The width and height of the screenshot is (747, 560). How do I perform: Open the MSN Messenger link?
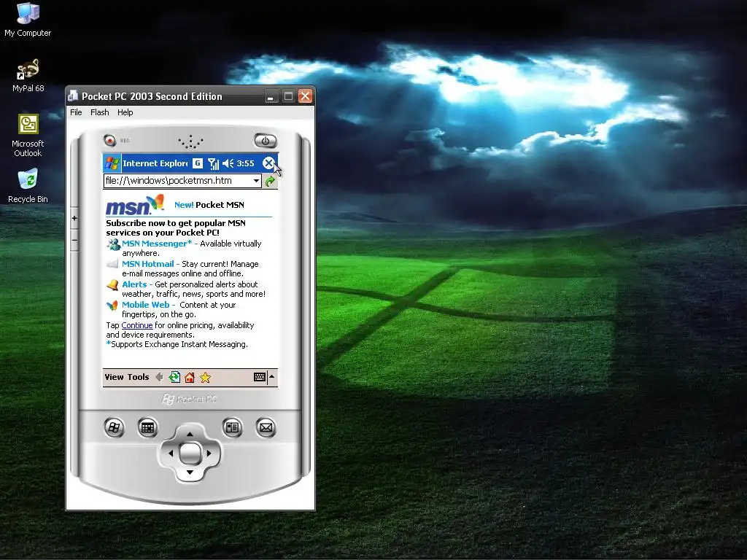click(157, 244)
